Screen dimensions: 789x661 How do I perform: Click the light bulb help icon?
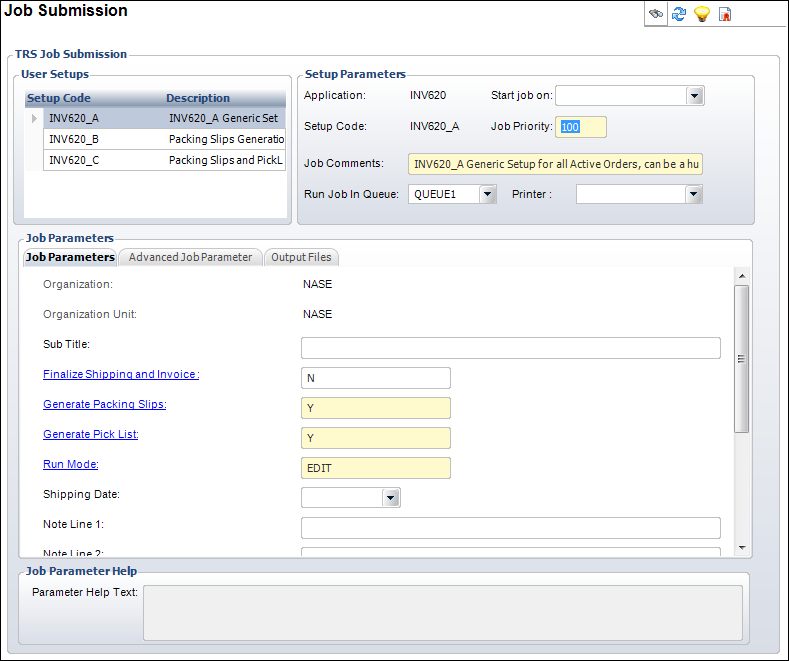click(702, 14)
